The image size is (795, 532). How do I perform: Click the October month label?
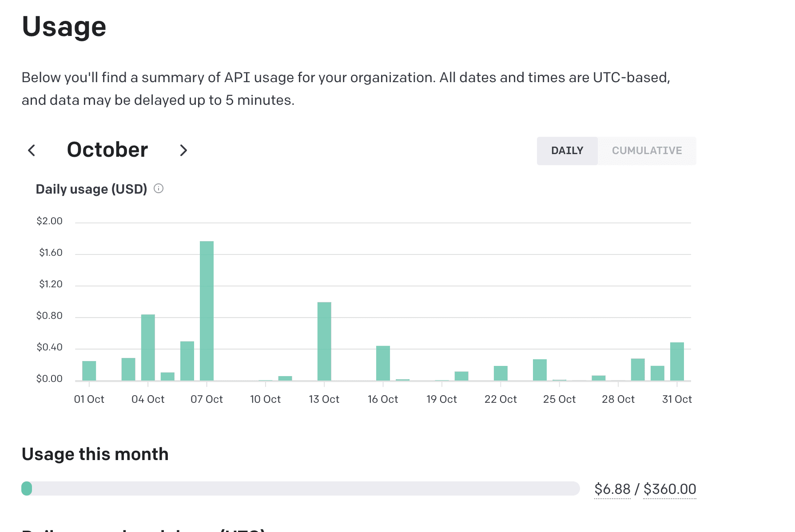coord(107,150)
